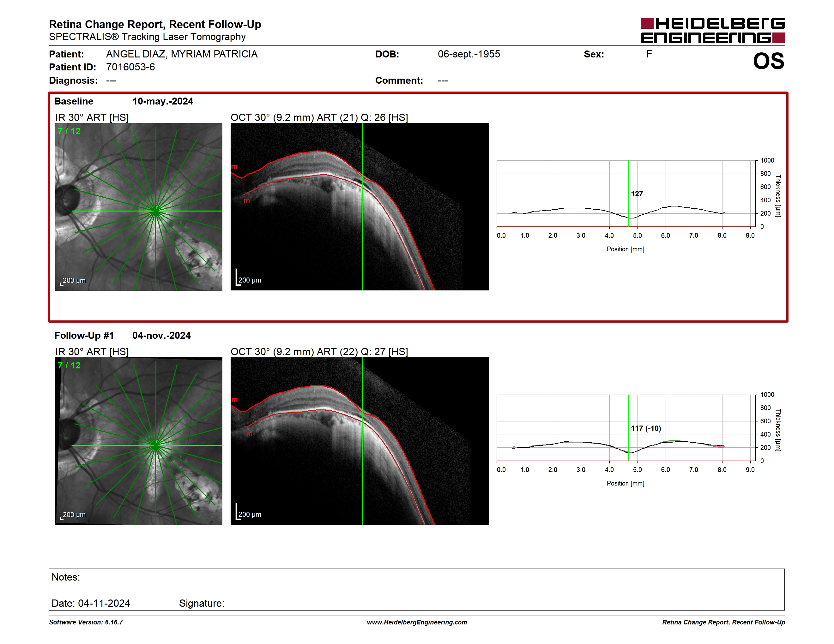
Task: Click the Follow-Up IR 30° ART [HS] label
Action: click(92, 352)
